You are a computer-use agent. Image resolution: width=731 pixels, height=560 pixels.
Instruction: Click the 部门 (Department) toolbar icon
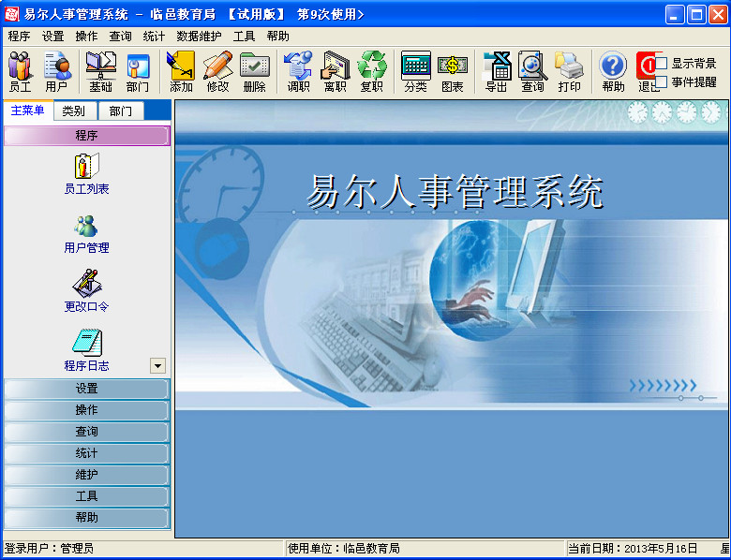tap(138, 72)
